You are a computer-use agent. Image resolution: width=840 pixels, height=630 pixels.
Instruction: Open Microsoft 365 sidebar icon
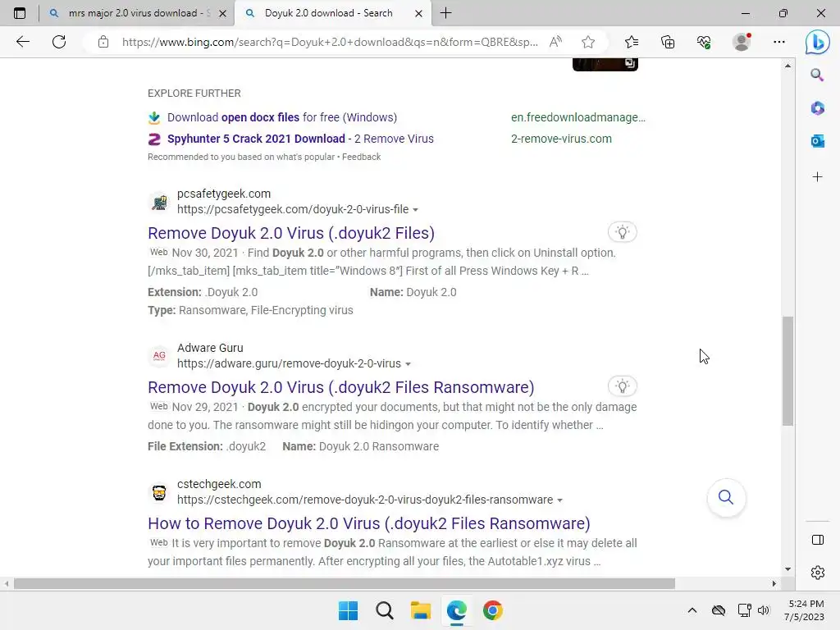[x=817, y=107]
